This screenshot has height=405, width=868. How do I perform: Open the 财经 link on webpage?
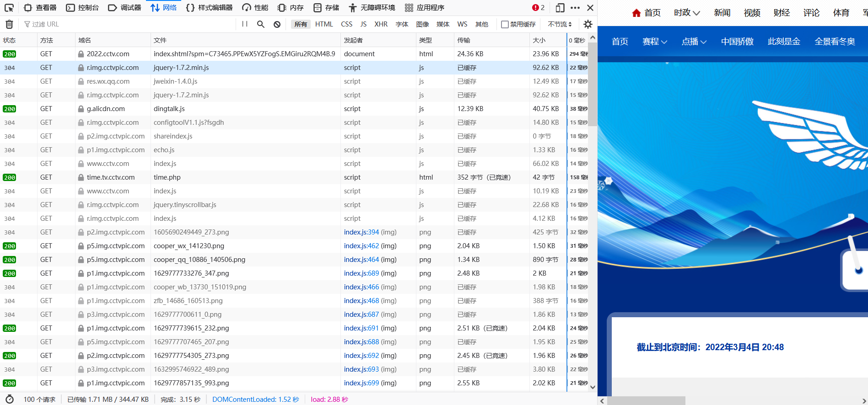click(782, 13)
